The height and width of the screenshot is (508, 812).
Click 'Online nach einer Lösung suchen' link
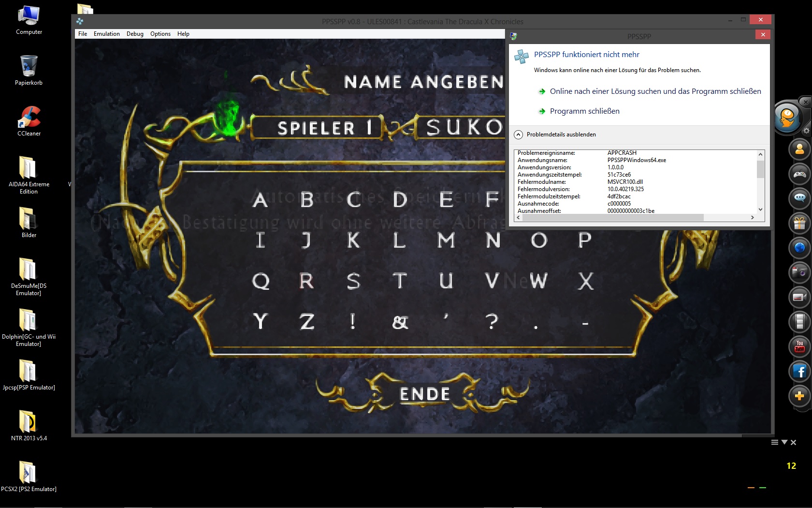tap(655, 91)
